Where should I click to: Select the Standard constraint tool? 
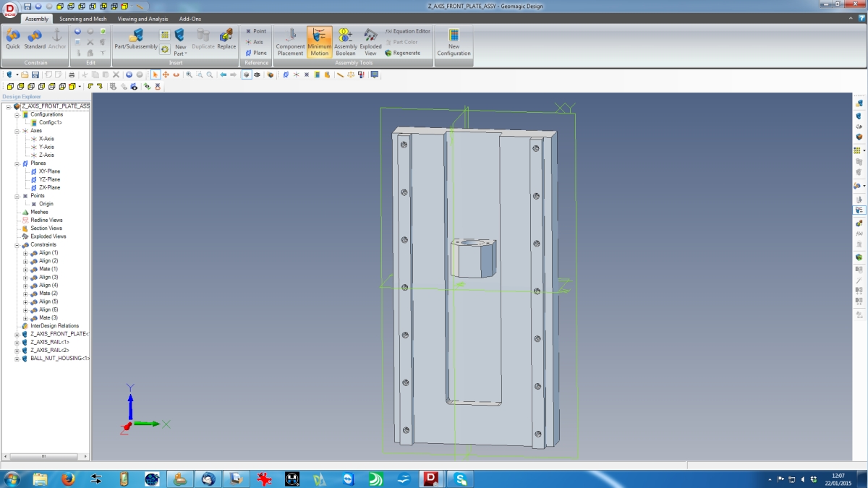pos(35,39)
